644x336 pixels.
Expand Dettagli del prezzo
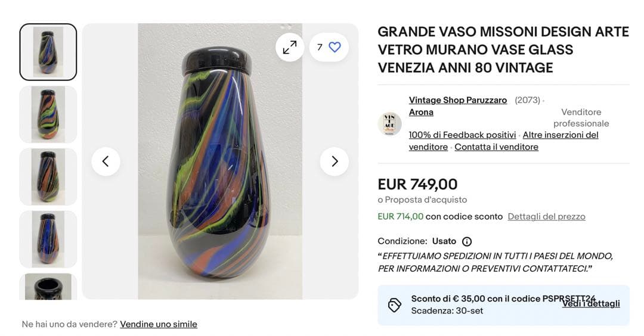click(x=546, y=216)
